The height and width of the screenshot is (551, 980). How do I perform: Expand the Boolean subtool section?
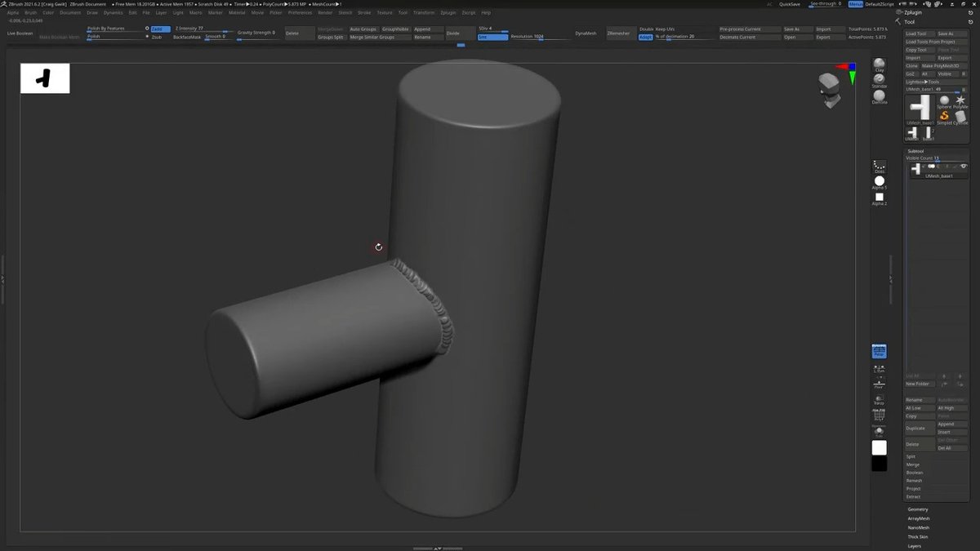pos(915,473)
